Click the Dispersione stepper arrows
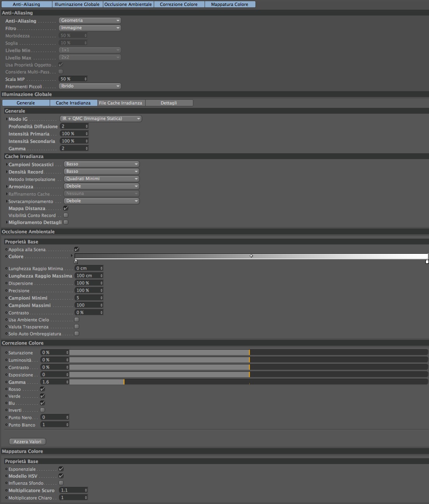The height and width of the screenshot is (504, 429). coord(101,283)
